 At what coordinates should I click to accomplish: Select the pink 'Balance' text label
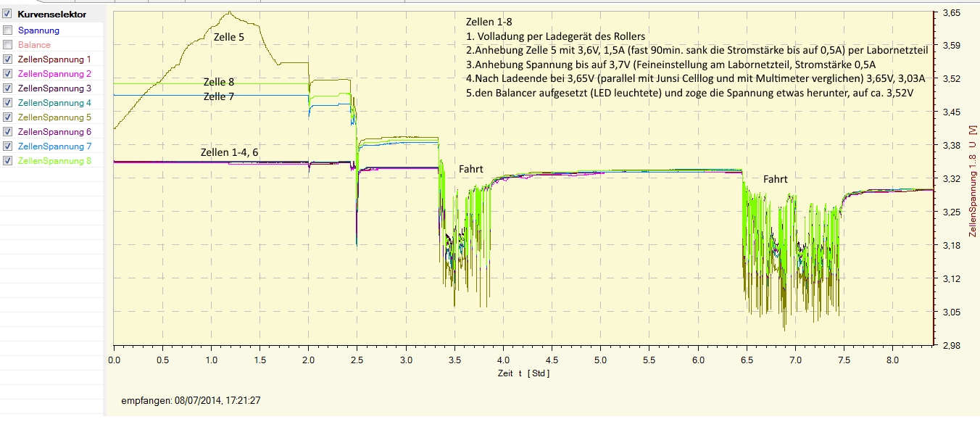34,45
